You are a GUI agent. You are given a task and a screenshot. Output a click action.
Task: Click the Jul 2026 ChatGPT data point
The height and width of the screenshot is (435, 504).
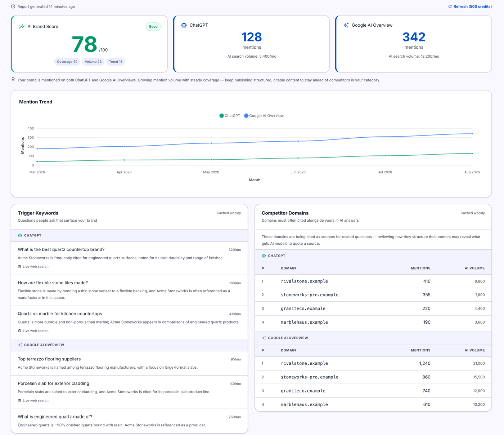[x=385, y=156]
